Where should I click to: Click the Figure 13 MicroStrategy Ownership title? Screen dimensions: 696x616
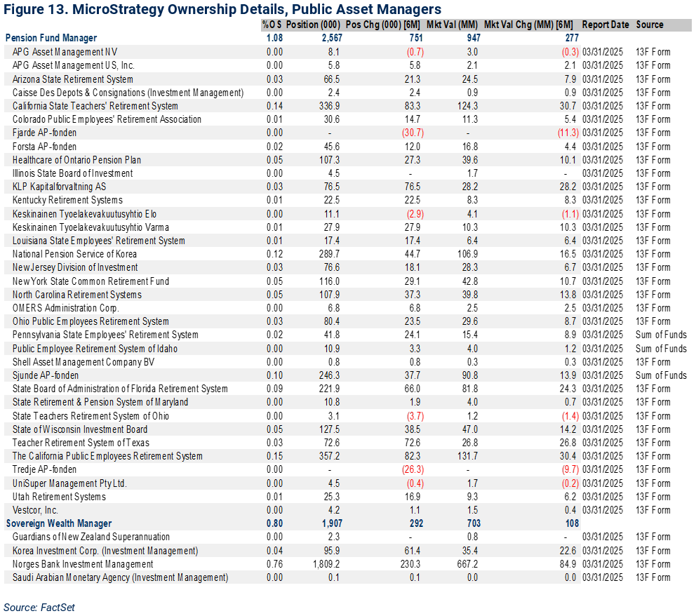(222, 9)
